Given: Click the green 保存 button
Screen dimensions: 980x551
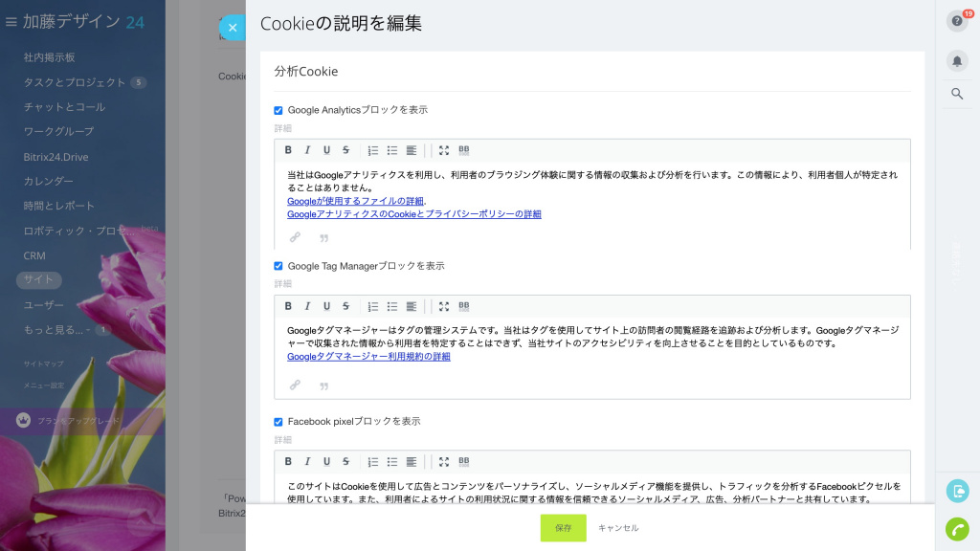Looking at the screenshot, I should (563, 528).
